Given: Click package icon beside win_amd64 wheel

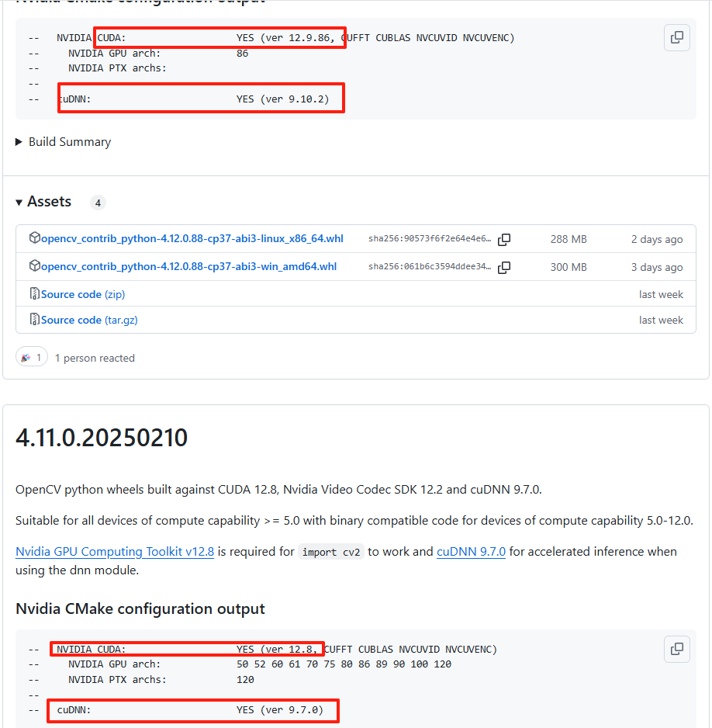Looking at the screenshot, I should (x=34, y=265).
